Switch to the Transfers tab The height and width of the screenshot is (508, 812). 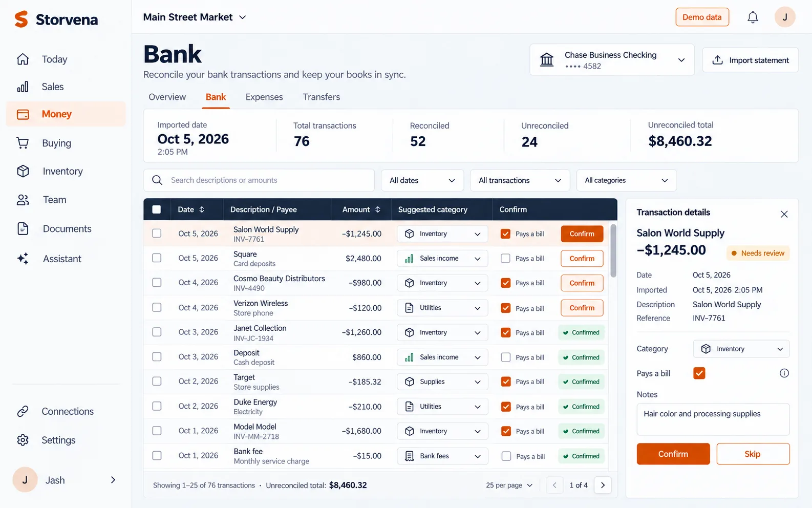pyautogui.click(x=322, y=97)
